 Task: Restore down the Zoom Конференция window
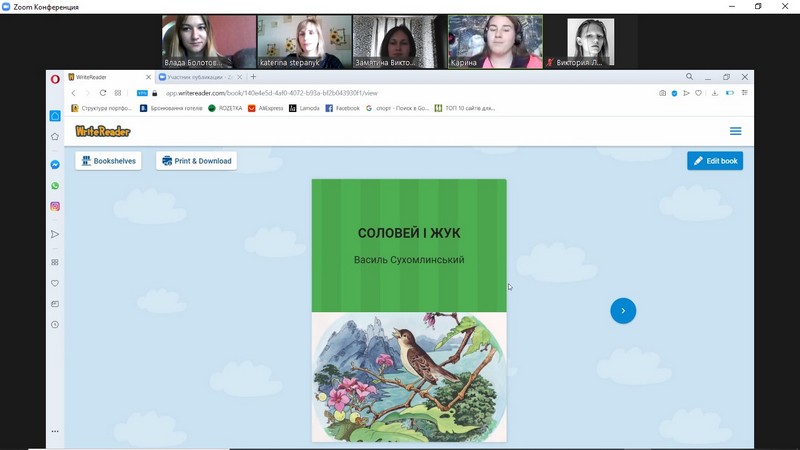tap(758, 7)
